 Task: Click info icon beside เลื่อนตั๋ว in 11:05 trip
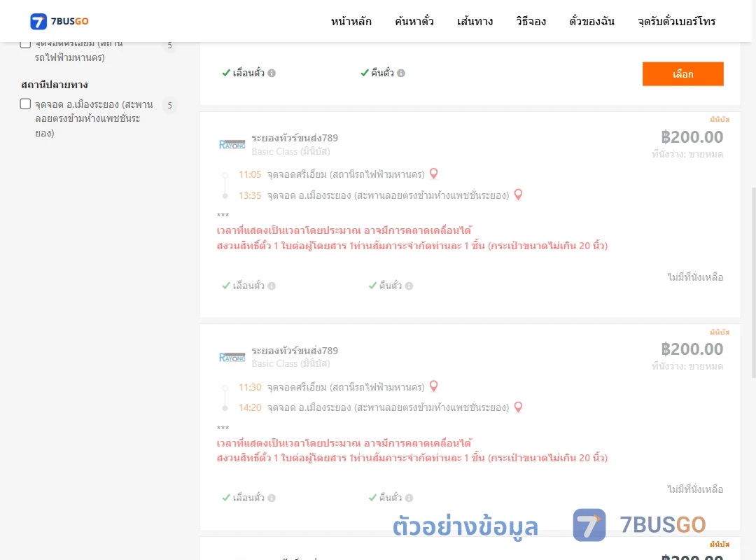[x=272, y=286]
